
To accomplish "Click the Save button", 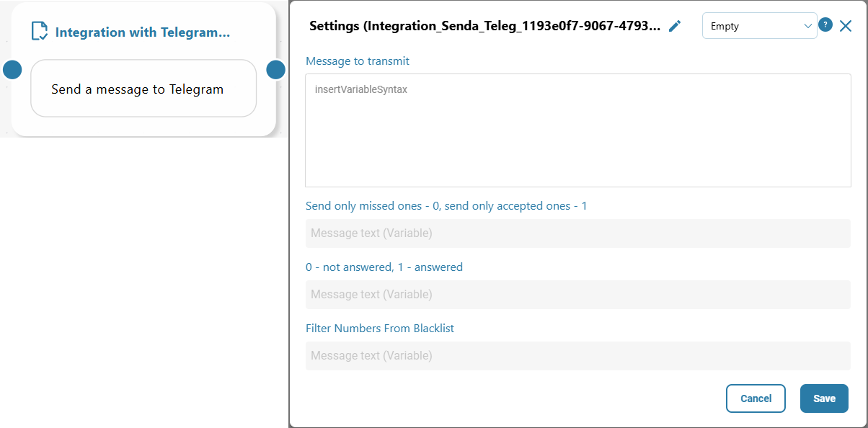I will (x=824, y=398).
